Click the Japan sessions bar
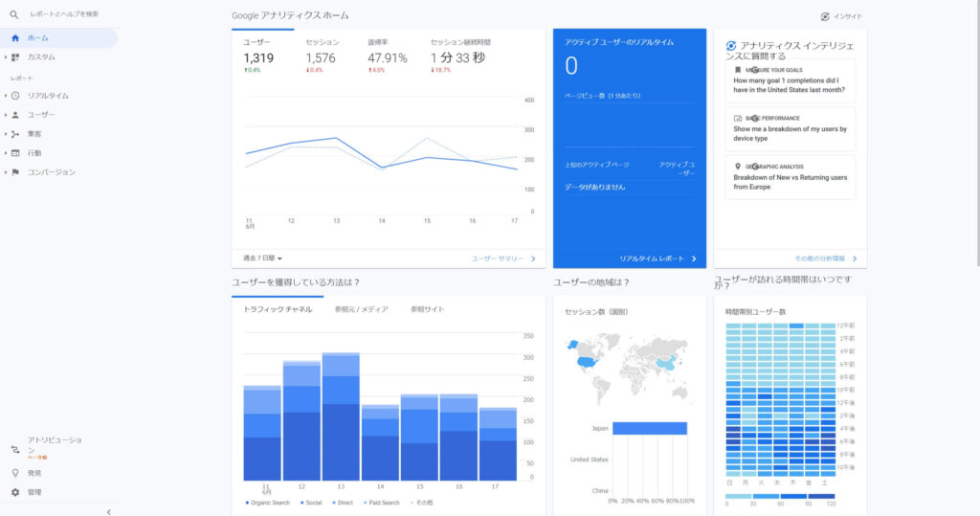980x516 pixels. pyautogui.click(x=650, y=429)
